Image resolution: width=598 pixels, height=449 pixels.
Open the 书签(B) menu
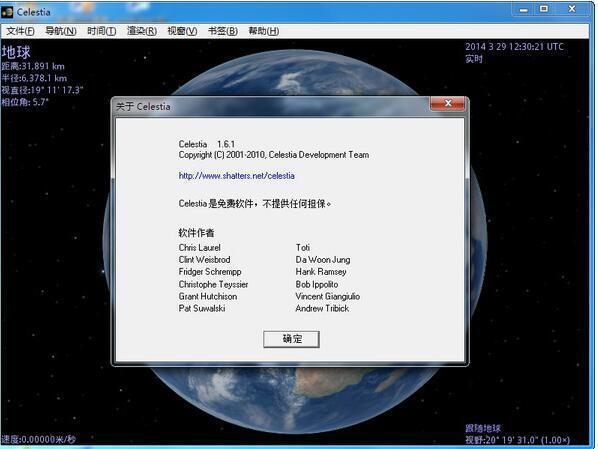pos(223,31)
